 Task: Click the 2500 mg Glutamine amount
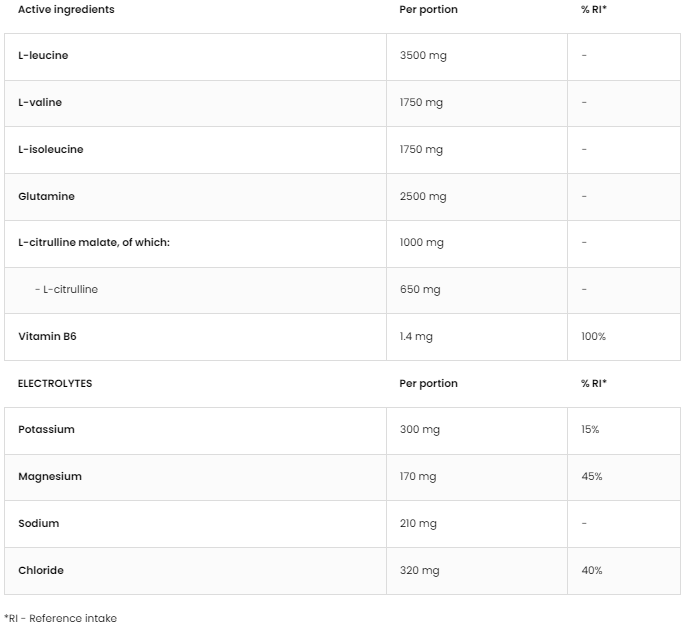(x=423, y=197)
